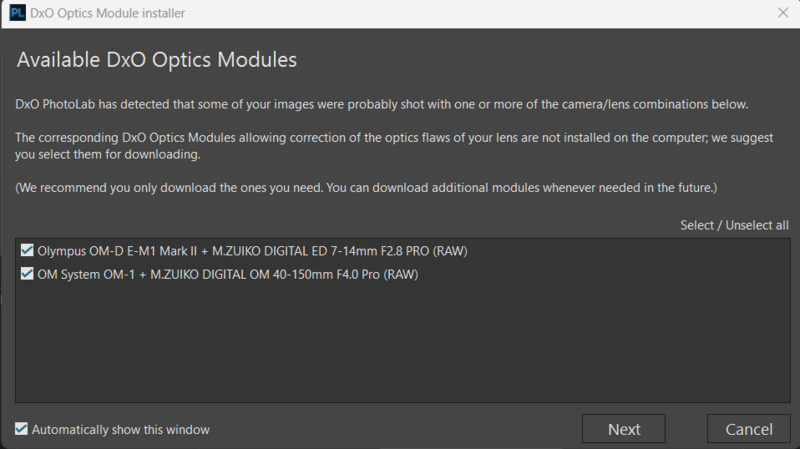The width and height of the screenshot is (800, 449).
Task: Cancel the optics module installation
Action: [x=748, y=429]
